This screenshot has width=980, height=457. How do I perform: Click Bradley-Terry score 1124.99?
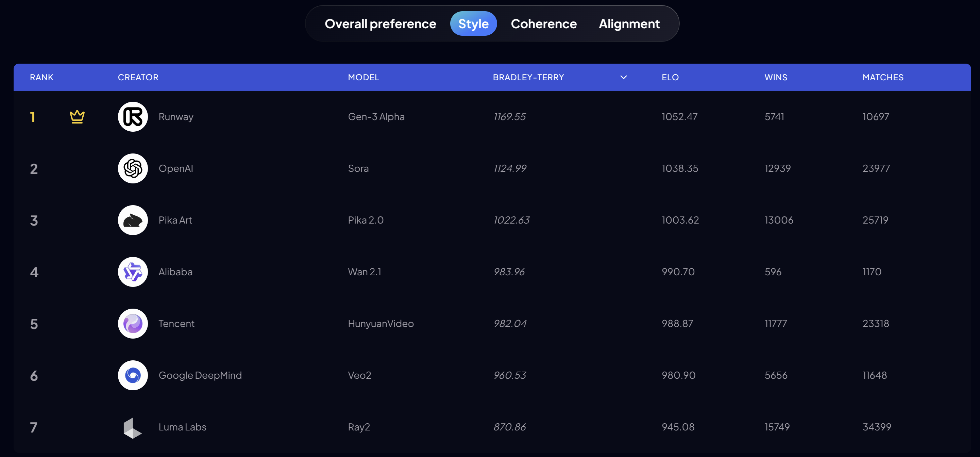[510, 168]
